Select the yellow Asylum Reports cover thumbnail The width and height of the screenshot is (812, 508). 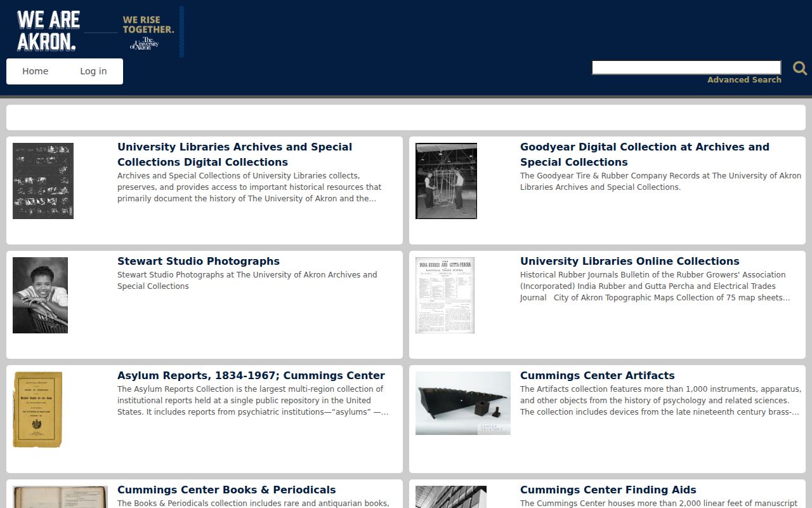point(37,410)
